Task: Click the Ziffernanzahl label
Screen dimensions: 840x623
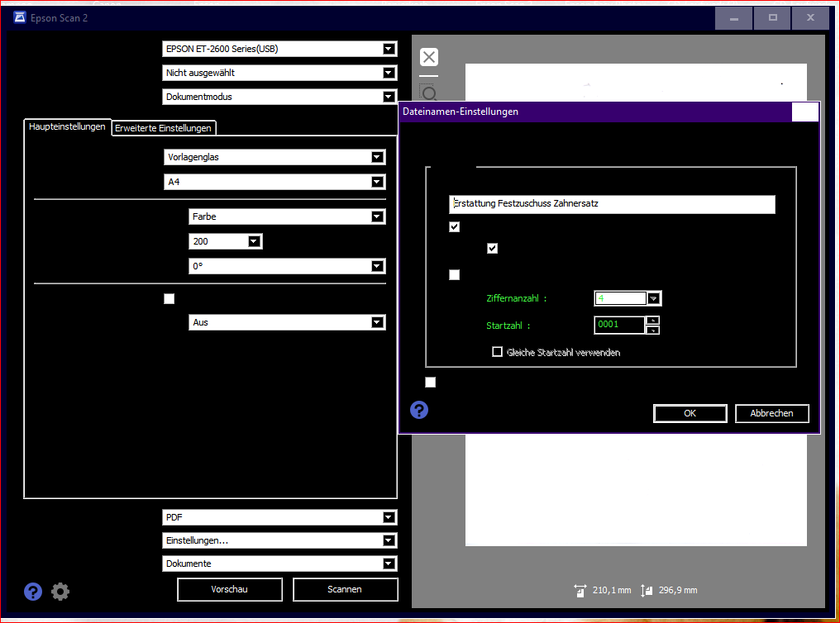Action: coord(517,298)
